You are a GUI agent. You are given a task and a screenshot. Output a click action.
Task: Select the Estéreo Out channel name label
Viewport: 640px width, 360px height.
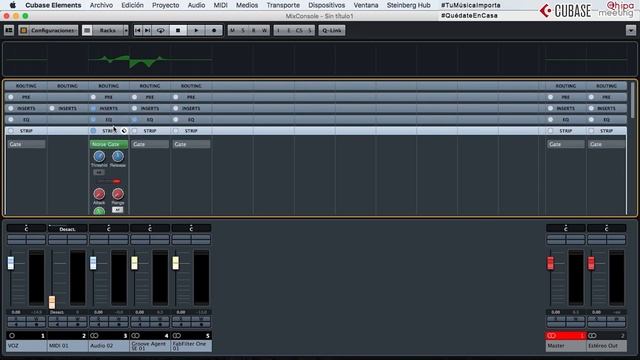(607, 346)
